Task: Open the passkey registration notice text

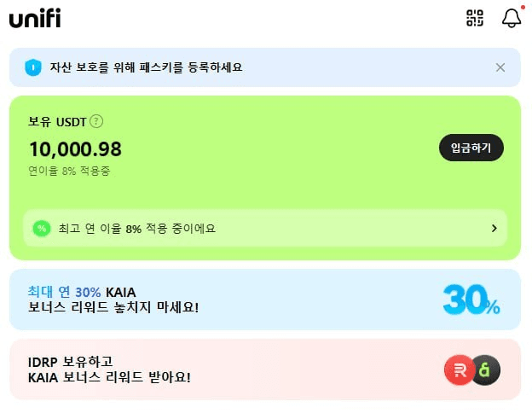Action: click(146, 67)
